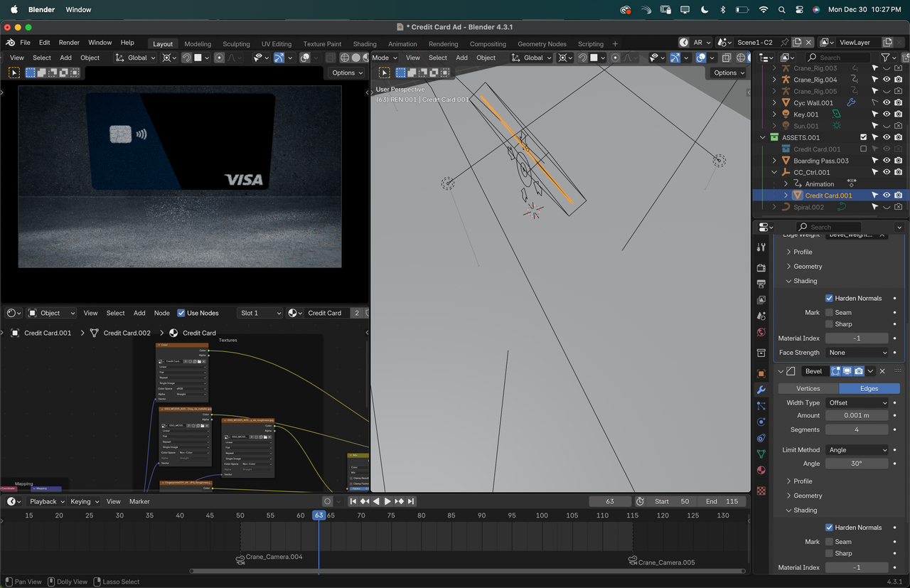The height and width of the screenshot is (588, 910).
Task: Collapse the ASSETS.001 collection
Action: 763,138
